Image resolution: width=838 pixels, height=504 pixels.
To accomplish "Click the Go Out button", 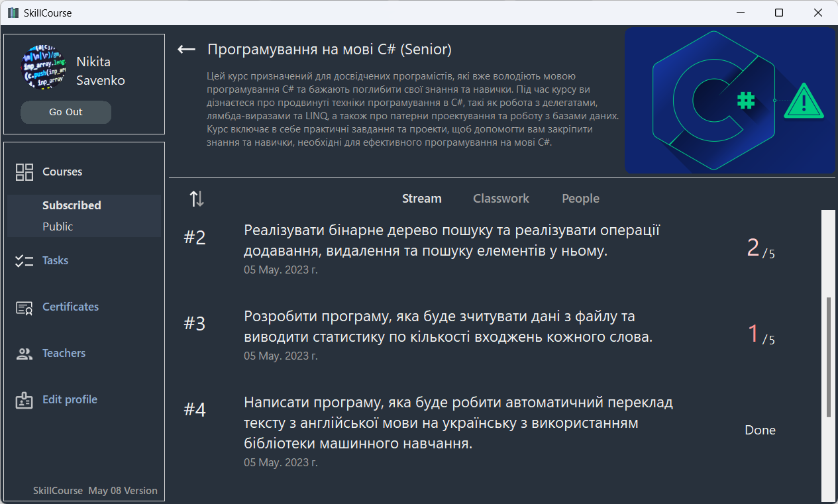I will 66,112.
